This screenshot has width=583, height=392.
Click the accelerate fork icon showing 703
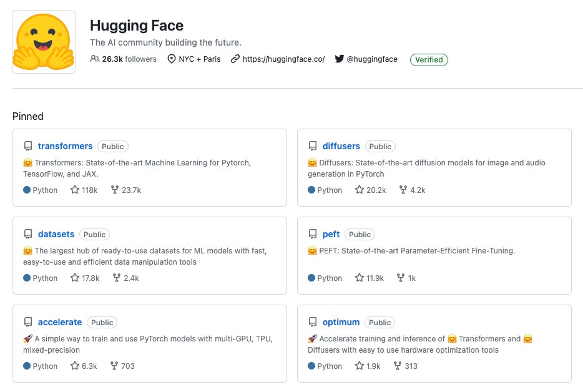(x=114, y=366)
